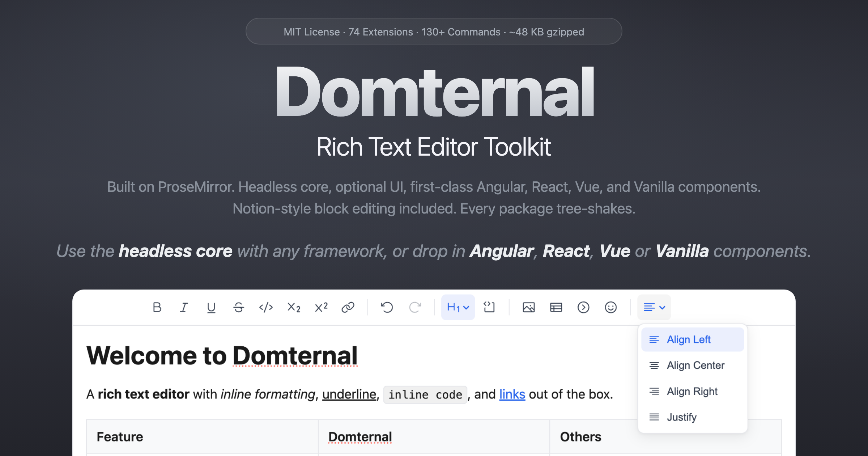The width and height of the screenshot is (868, 456).
Task: Click the underlined word 'underline'
Action: [x=349, y=394]
